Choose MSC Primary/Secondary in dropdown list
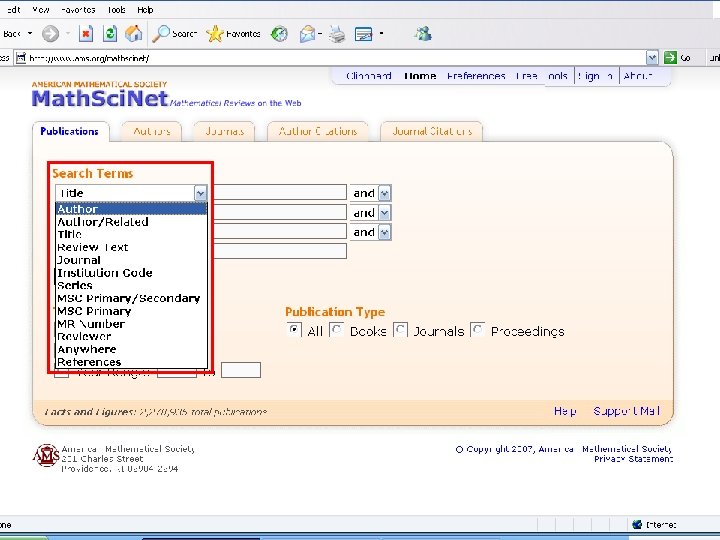The width and height of the screenshot is (720, 540). click(x=131, y=298)
